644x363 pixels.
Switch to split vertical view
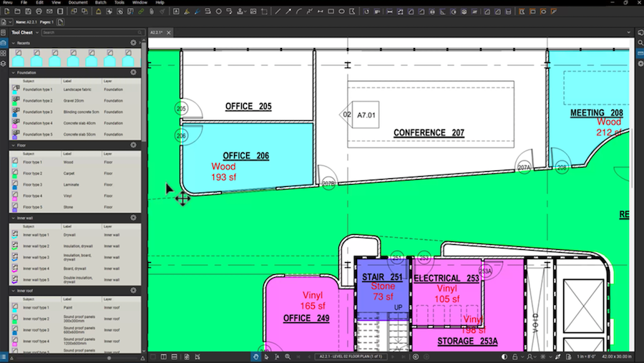(x=163, y=357)
